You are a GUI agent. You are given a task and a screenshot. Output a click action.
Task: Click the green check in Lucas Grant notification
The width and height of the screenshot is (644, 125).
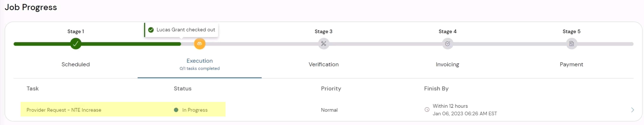[151, 30]
